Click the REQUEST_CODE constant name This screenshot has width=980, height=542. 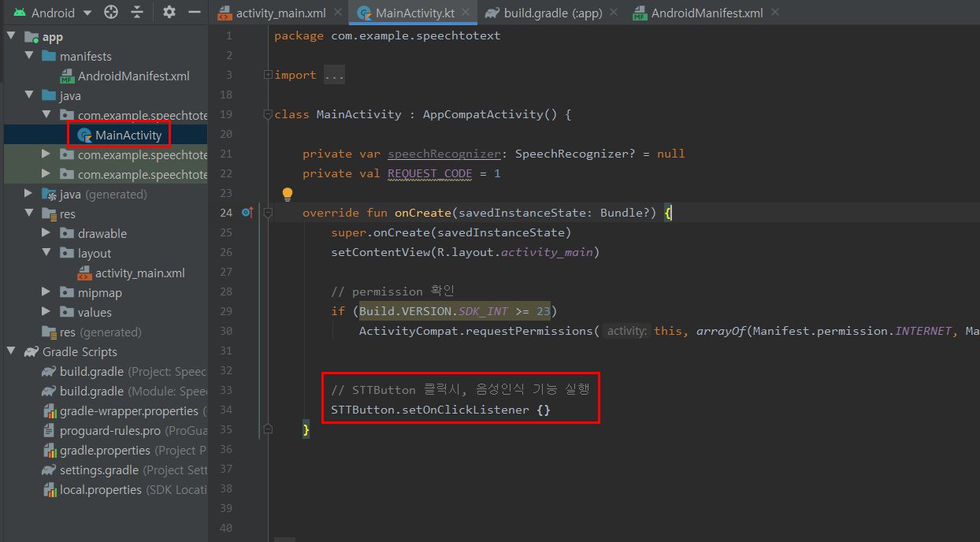[x=430, y=173]
